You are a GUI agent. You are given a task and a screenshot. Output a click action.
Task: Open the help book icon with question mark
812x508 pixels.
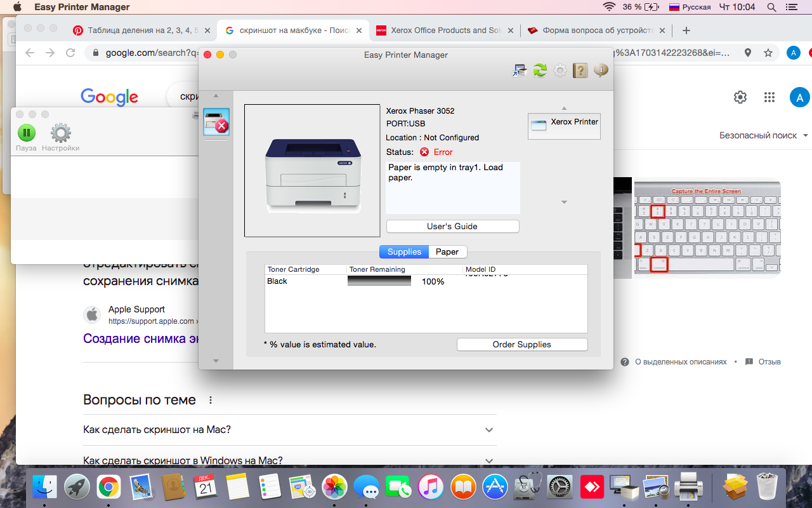(x=580, y=70)
